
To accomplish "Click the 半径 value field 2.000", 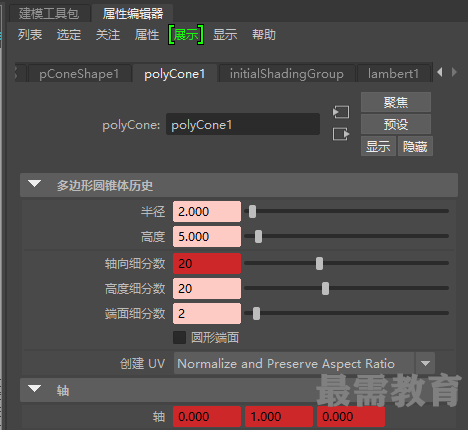I will pos(207,211).
